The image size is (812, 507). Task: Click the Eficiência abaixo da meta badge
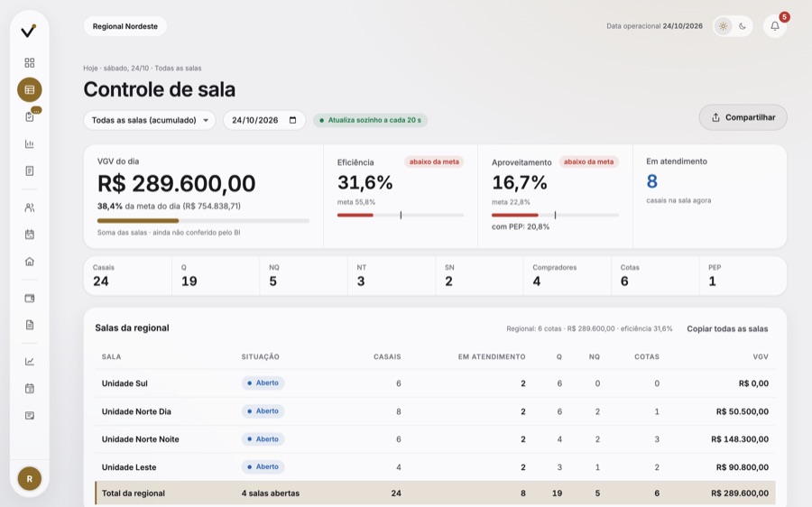tap(434, 161)
